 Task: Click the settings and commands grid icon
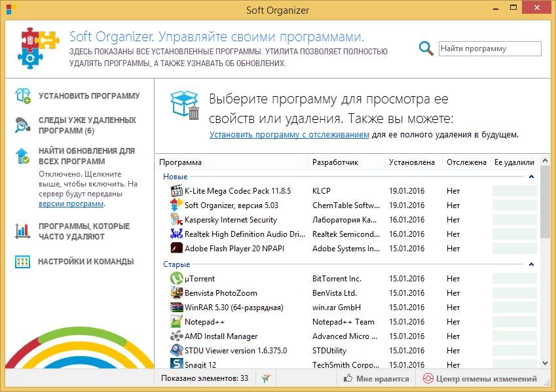click(x=23, y=262)
